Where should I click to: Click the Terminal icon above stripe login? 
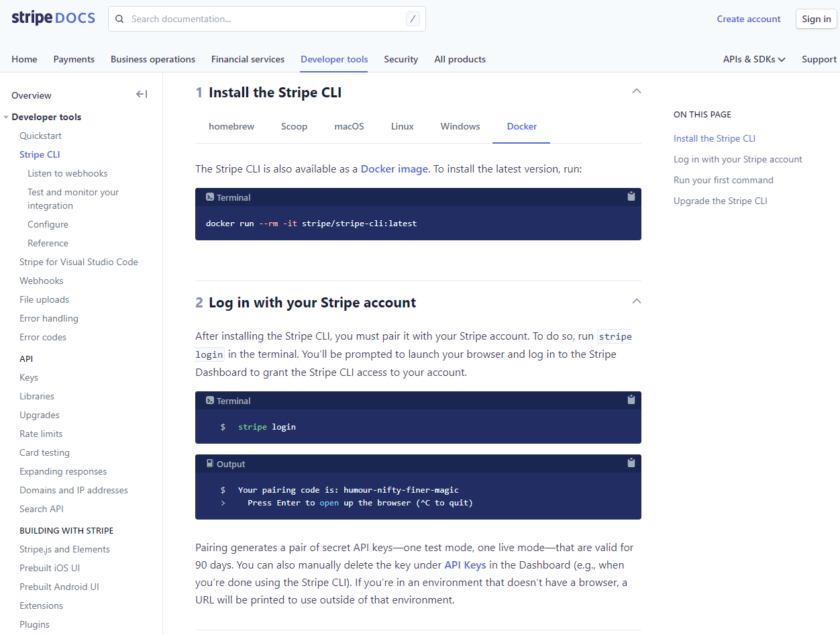(x=210, y=401)
